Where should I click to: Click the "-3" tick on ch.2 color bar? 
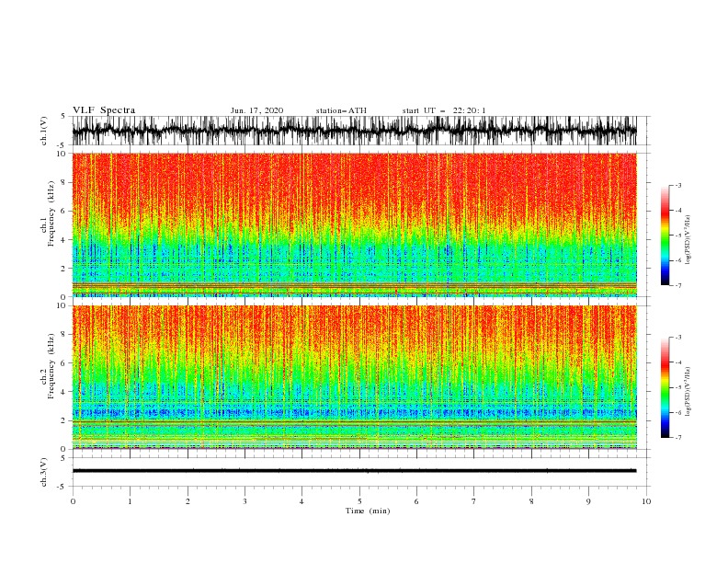678,338
